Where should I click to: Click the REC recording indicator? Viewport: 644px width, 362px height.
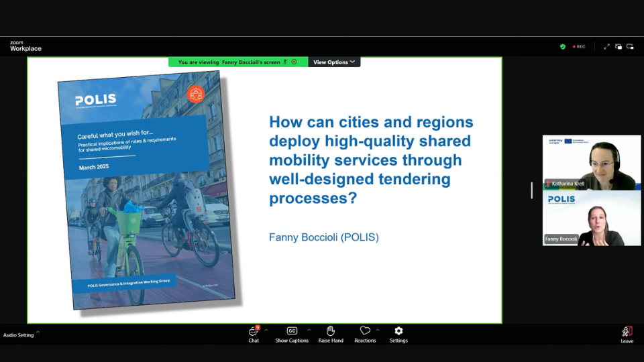tap(578, 47)
